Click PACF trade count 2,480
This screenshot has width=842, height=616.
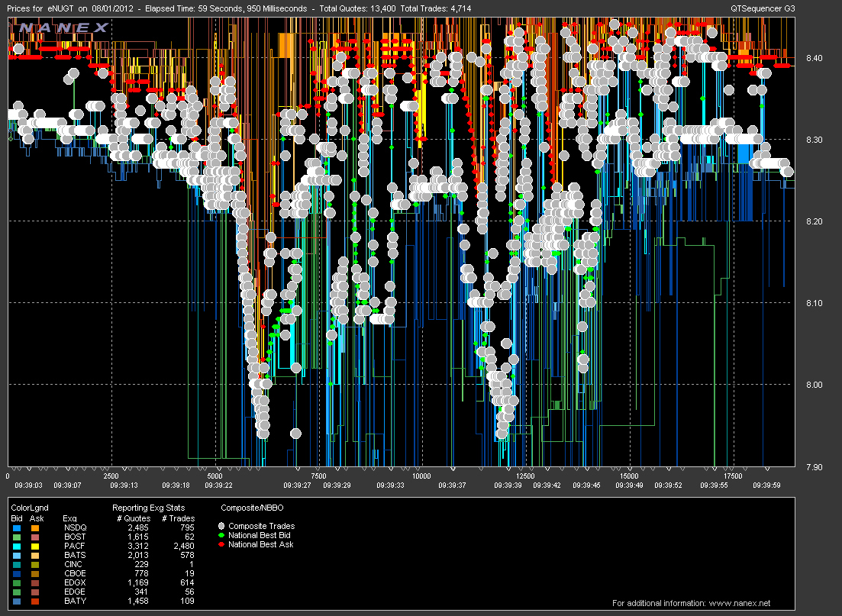coord(184,547)
